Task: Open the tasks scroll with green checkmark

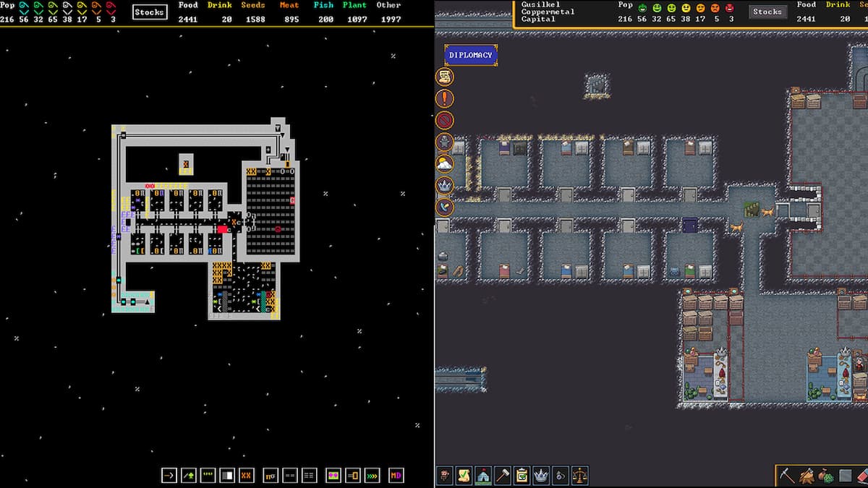Action: [464, 476]
